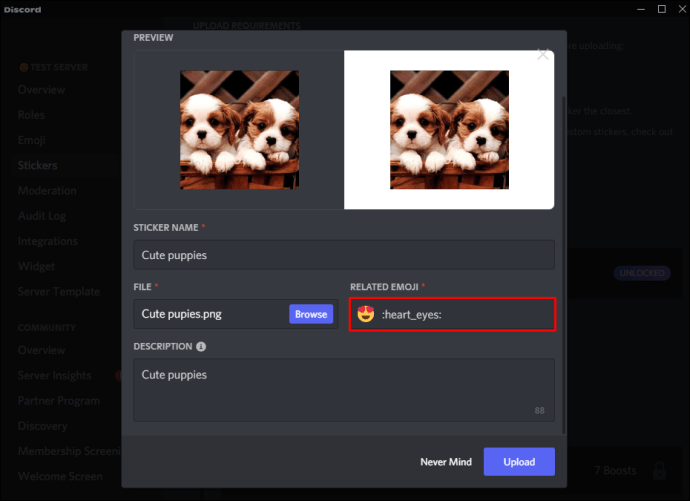Click into the Description text area
This screenshot has height=501, width=690.
coord(344,390)
